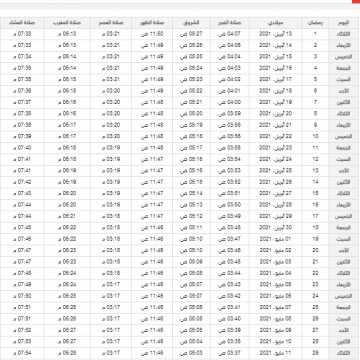Select Ramadan day 10 cell
Viewport: 360px width, 360px height.
coord(315,136)
